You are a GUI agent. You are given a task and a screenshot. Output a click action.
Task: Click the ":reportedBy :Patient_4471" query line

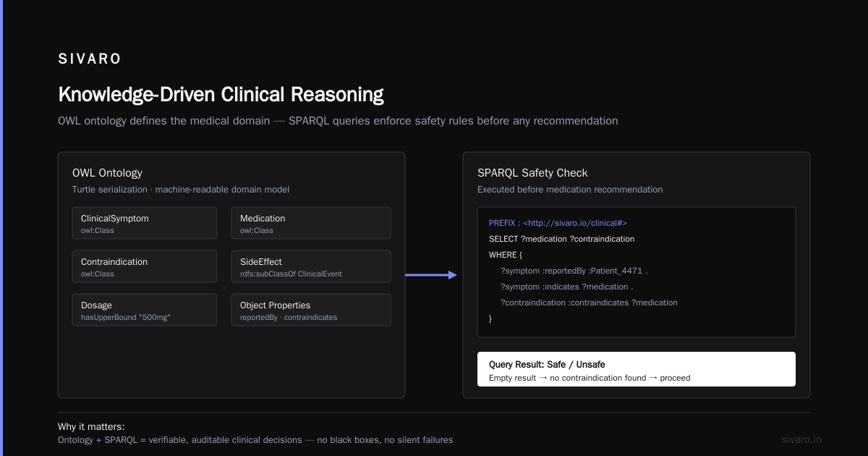pyautogui.click(x=574, y=271)
